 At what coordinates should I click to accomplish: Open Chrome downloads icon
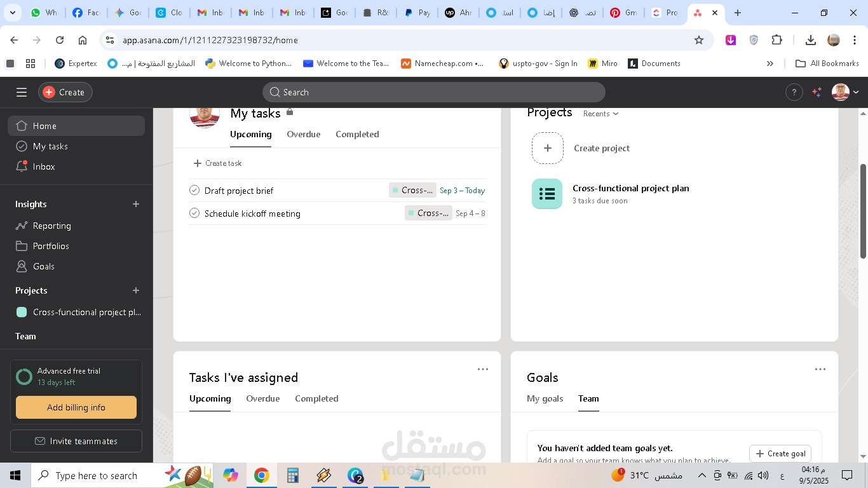[810, 40]
